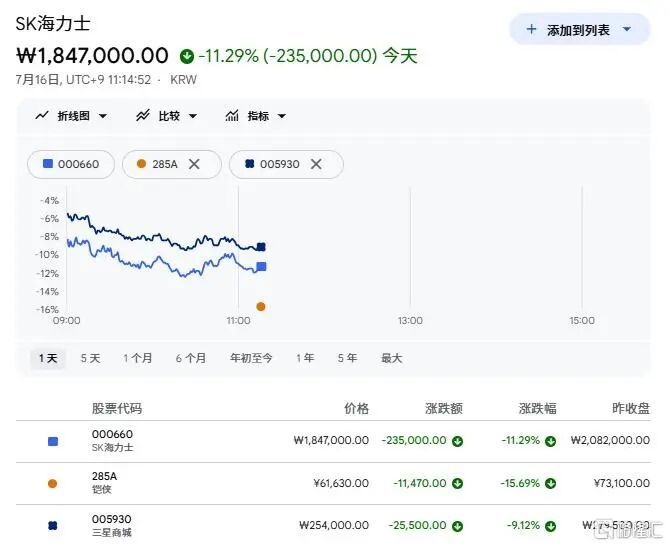Image resolution: width=669 pixels, height=546 pixels.
Task: Click down arrow icon next to -11,470.00
Action: 457,484
